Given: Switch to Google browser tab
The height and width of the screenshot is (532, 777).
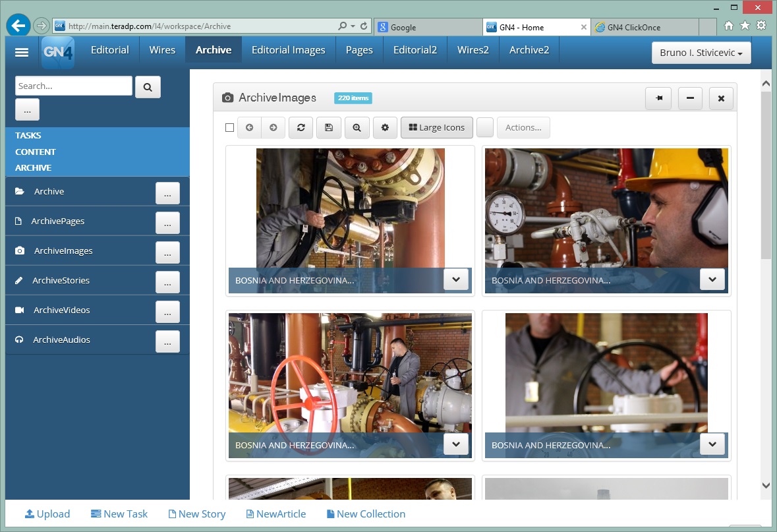Looking at the screenshot, I should (x=428, y=27).
